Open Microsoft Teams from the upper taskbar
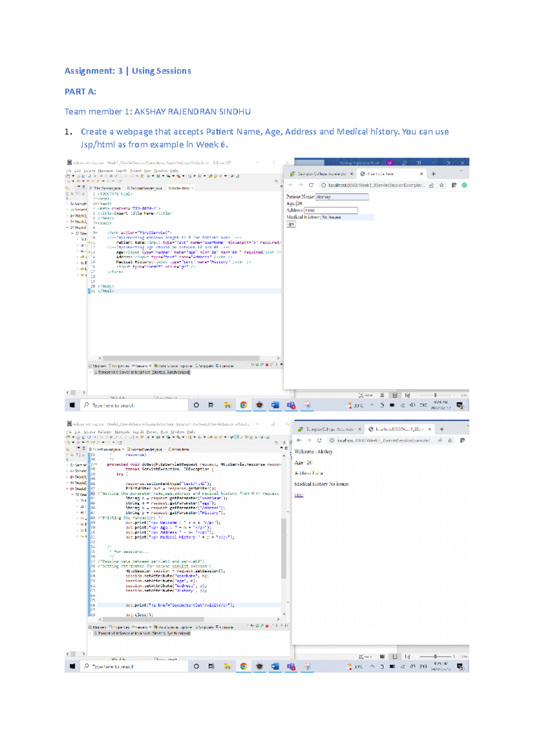The height and width of the screenshot is (756, 534). click(291, 405)
